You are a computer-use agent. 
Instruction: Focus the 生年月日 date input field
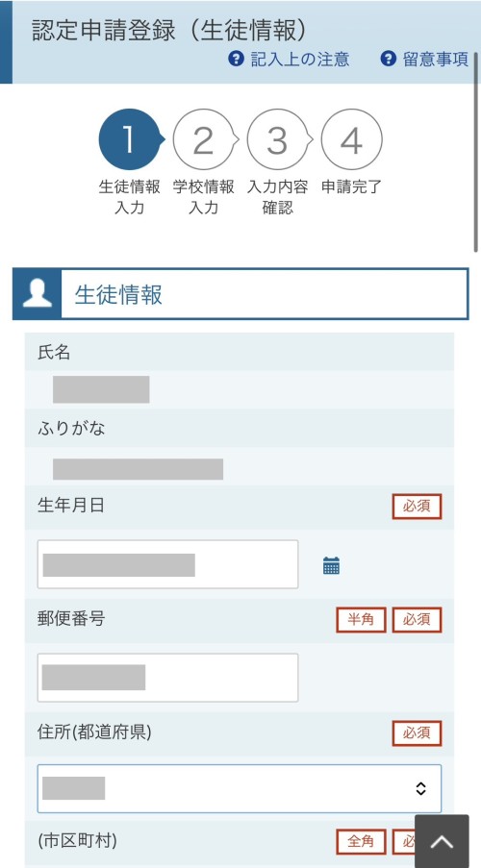pos(167,564)
